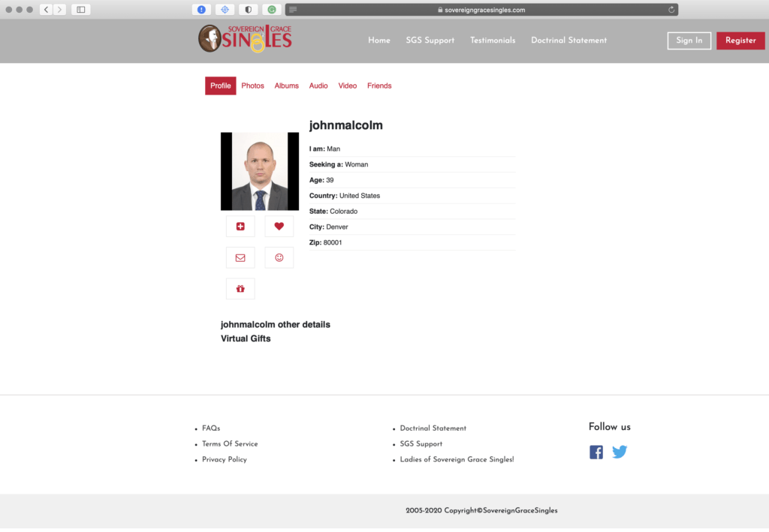Toggle the Safari sidebar button

[x=81, y=9]
